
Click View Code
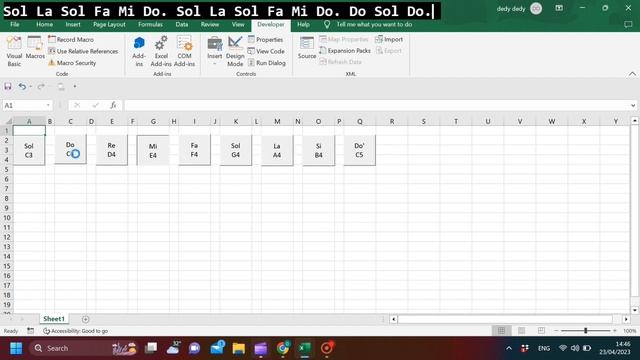pos(266,51)
